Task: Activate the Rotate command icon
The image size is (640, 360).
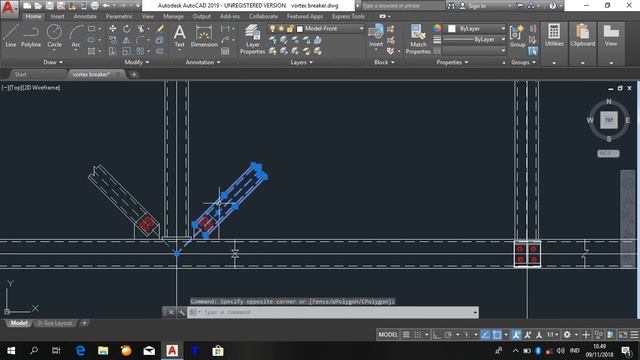Action: pos(127,29)
